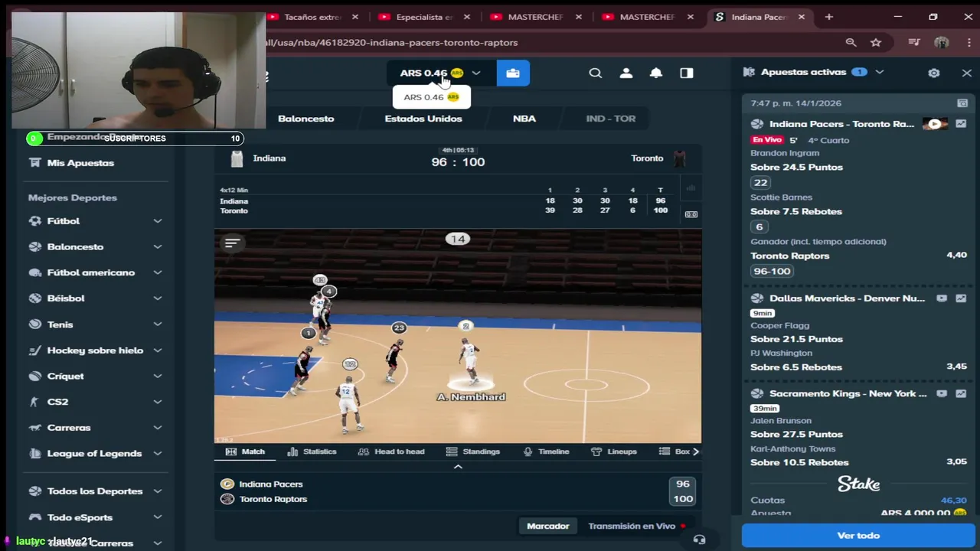Open the Timeline tab
980x551 pixels.
click(545, 452)
